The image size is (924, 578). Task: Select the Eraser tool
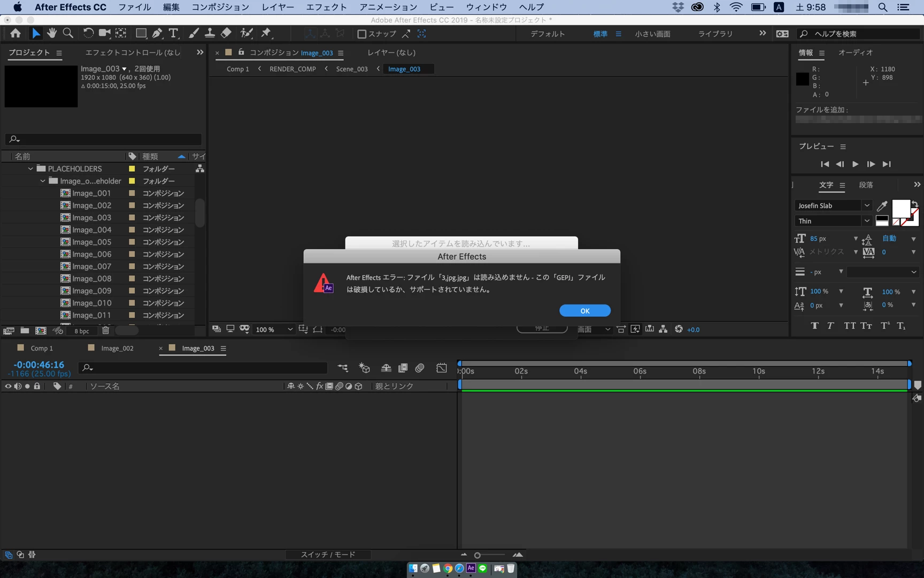pos(226,33)
